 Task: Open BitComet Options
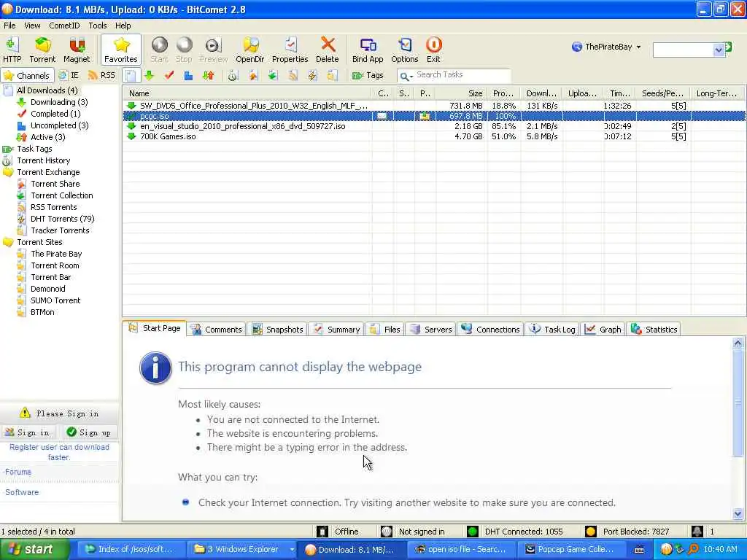click(404, 50)
